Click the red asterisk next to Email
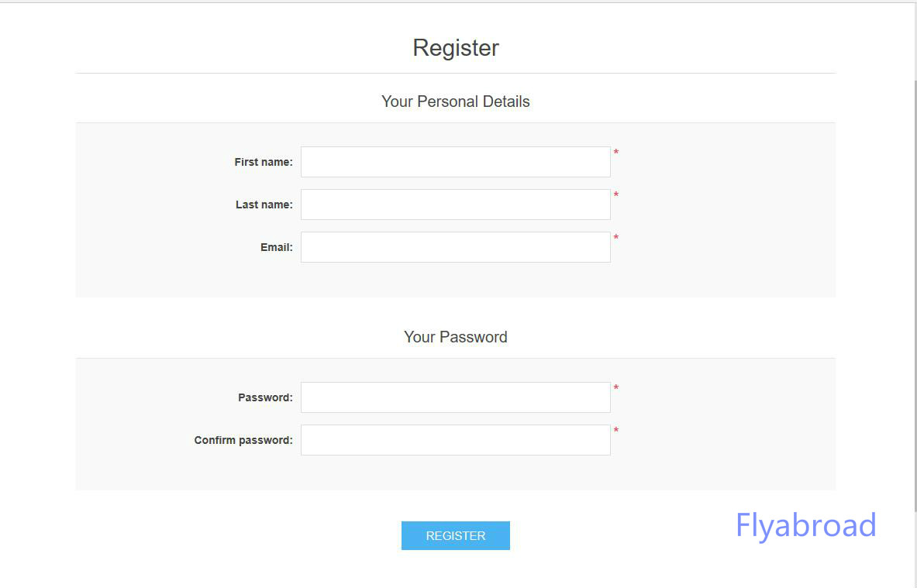Viewport: 917px width, 588px height. tap(616, 239)
